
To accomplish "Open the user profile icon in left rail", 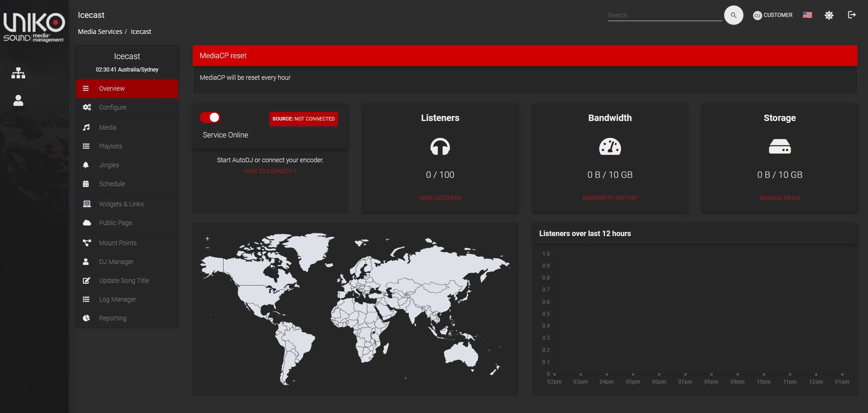I will tap(18, 100).
